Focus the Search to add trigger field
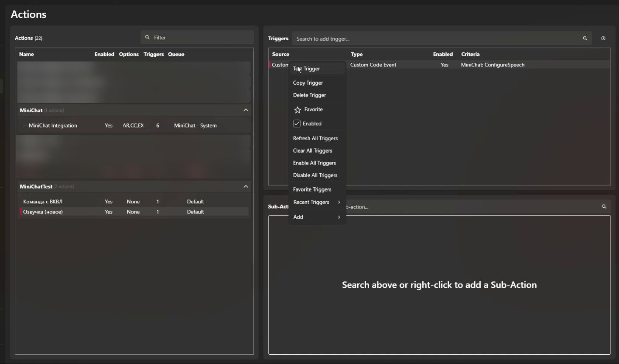This screenshot has width=619, height=364. click(437, 39)
